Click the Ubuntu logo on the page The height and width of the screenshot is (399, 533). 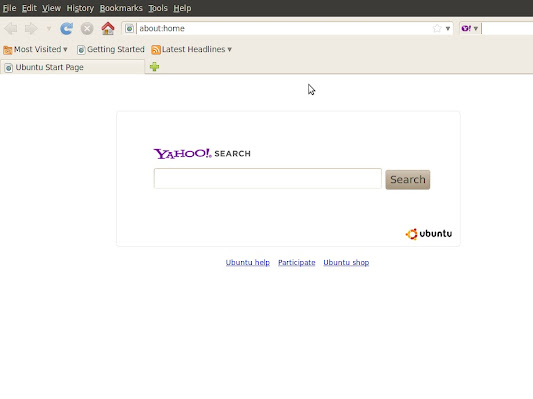[x=429, y=234]
